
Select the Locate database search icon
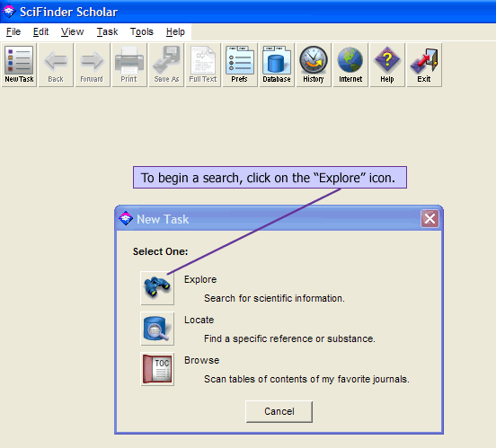click(x=157, y=329)
